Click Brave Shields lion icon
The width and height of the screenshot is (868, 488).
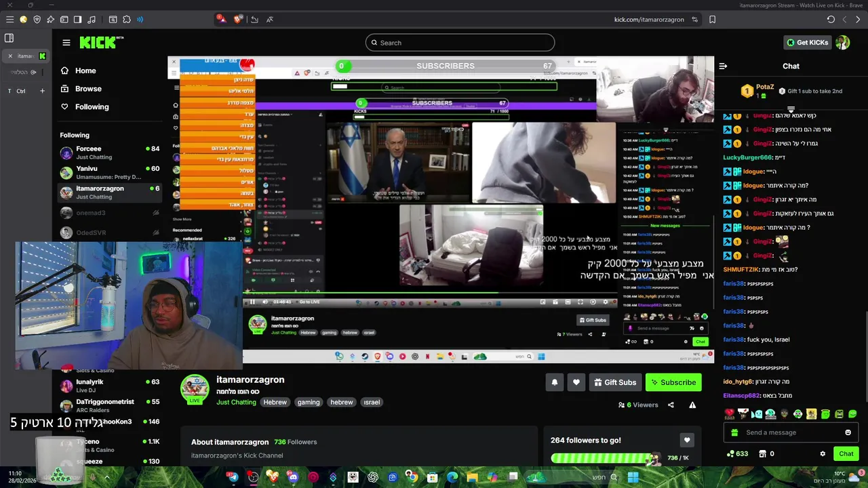(x=237, y=20)
